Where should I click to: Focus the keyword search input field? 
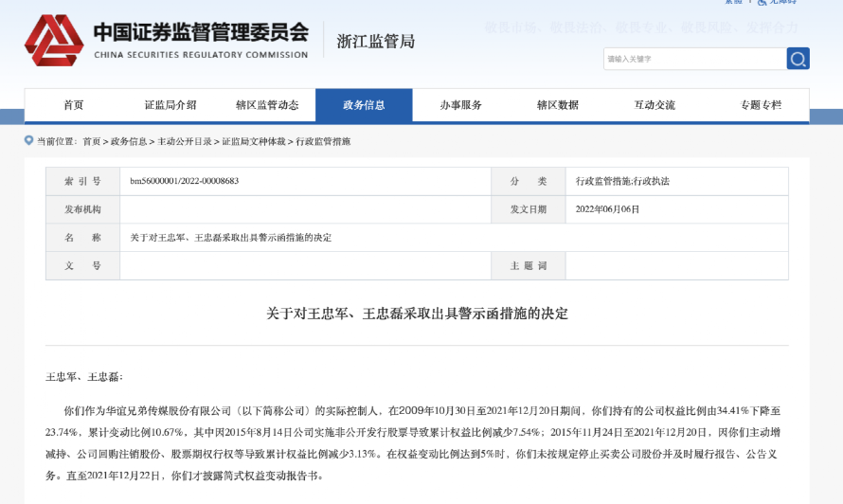point(694,59)
